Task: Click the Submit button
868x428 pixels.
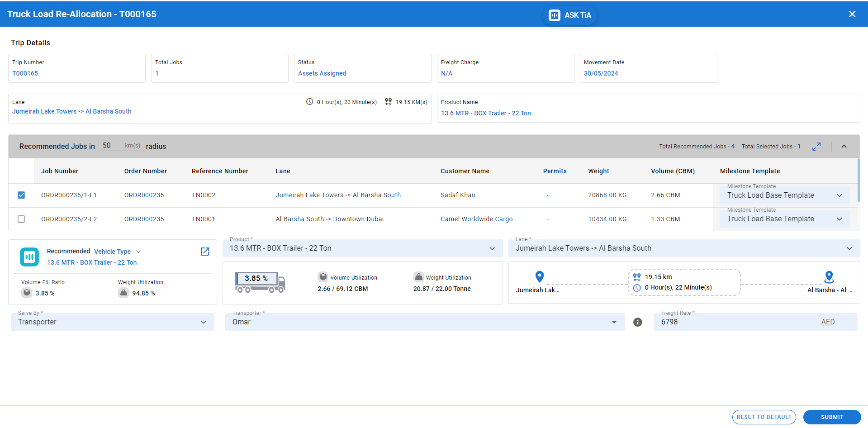Action: click(831, 417)
